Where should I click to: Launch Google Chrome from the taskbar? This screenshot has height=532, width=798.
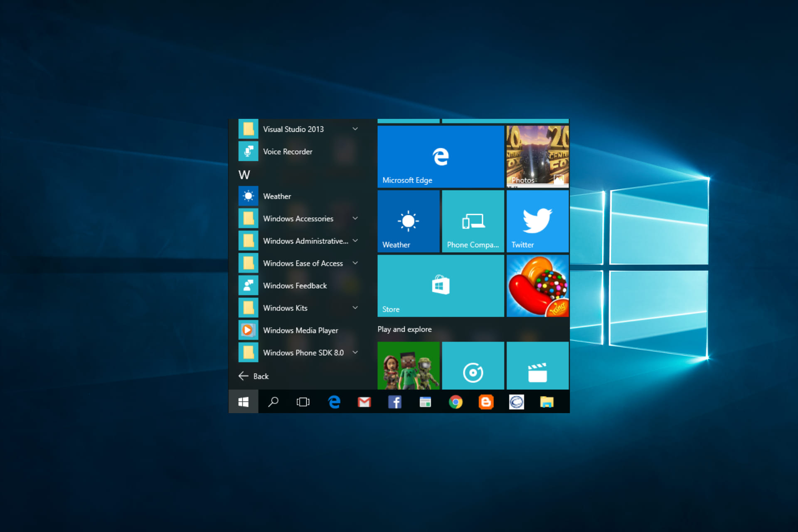pyautogui.click(x=456, y=401)
